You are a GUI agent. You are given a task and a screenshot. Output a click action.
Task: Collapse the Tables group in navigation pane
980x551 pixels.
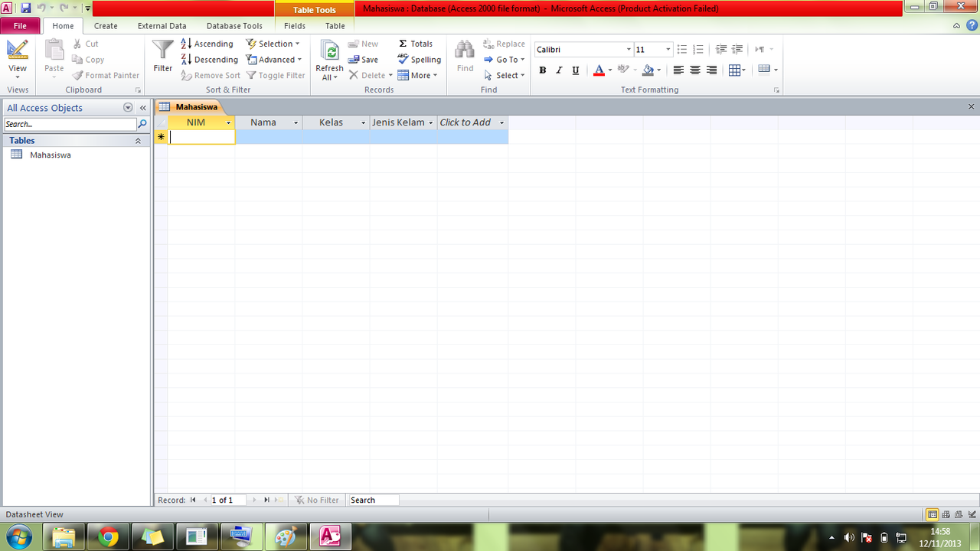138,141
